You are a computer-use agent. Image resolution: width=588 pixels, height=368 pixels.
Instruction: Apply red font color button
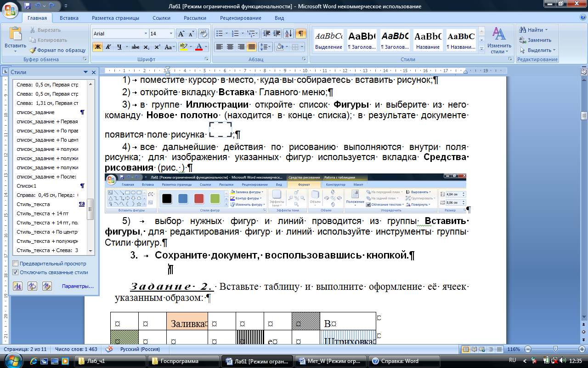pyautogui.click(x=198, y=47)
